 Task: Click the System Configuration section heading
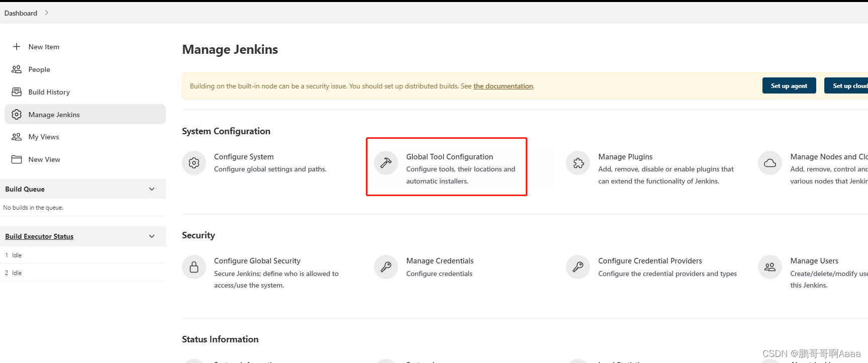226,131
